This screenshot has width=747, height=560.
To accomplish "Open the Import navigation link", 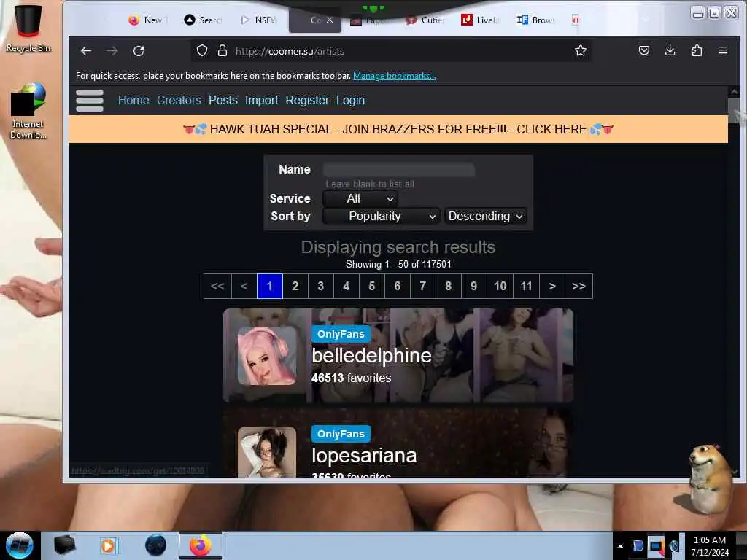I will coord(262,100).
